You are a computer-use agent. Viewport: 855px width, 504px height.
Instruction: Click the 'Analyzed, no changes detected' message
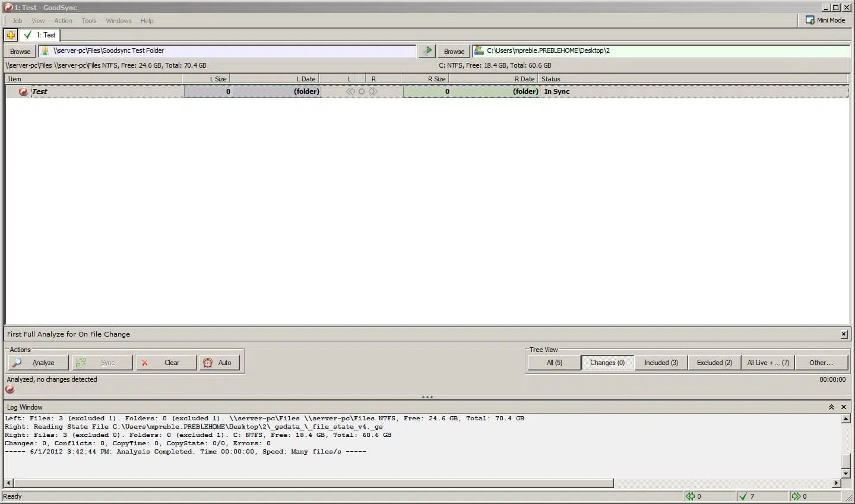(x=52, y=379)
